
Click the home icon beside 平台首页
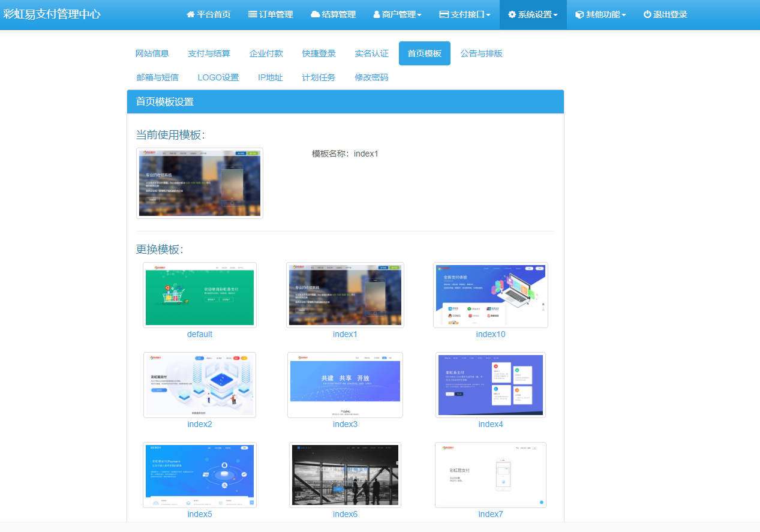191,14
